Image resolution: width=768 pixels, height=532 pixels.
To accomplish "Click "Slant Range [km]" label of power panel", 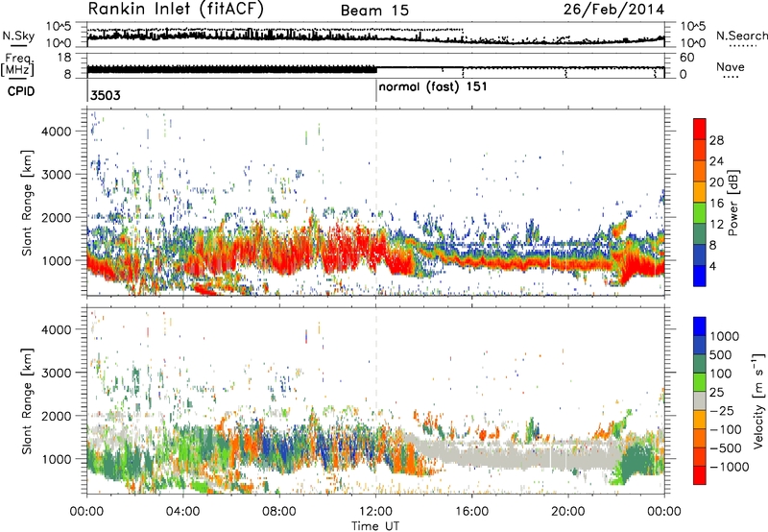I will coord(28,203).
